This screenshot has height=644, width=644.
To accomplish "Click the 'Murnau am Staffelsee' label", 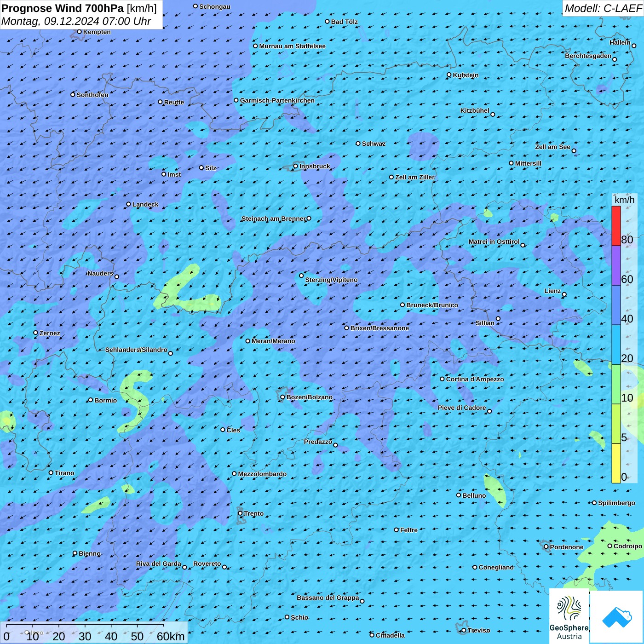I will pos(293,46).
